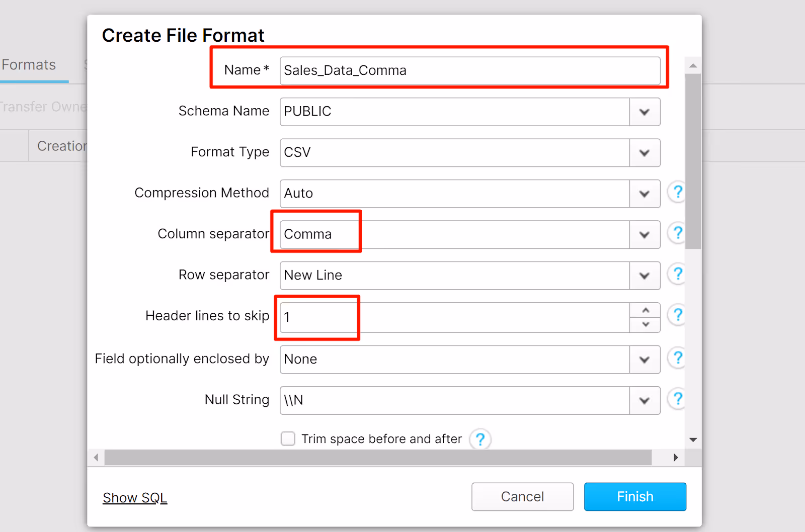View help for Trim space option
This screenshot has height=532, width=805.
point(480,438)
